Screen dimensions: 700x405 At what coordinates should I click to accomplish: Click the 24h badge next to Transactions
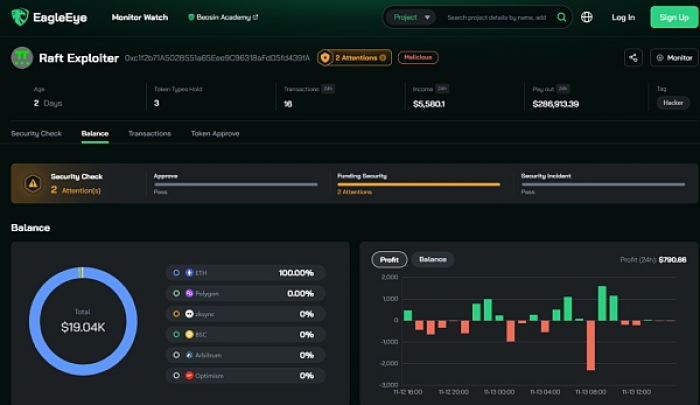pyautogui.click(x=328, y=89)
